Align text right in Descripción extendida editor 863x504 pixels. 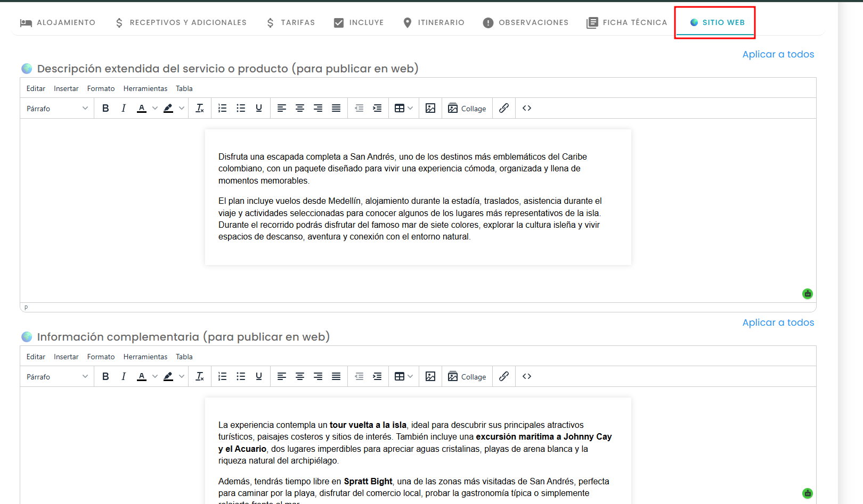[x=318, y=108]
